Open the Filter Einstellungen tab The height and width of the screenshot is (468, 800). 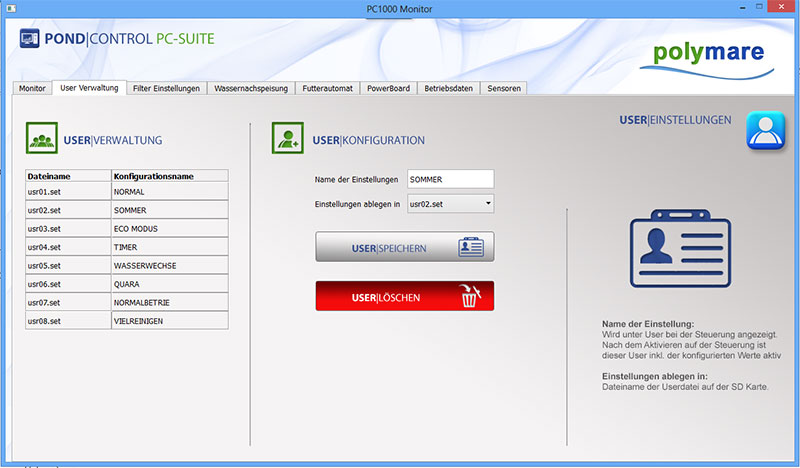click(x=167, y=88)
